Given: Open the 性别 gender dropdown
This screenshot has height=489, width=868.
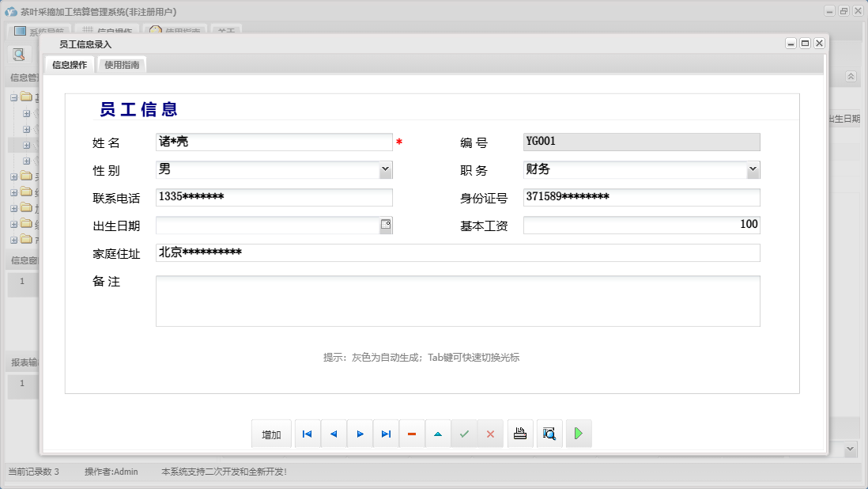Looking at the screenshot, I should (385, 169).
